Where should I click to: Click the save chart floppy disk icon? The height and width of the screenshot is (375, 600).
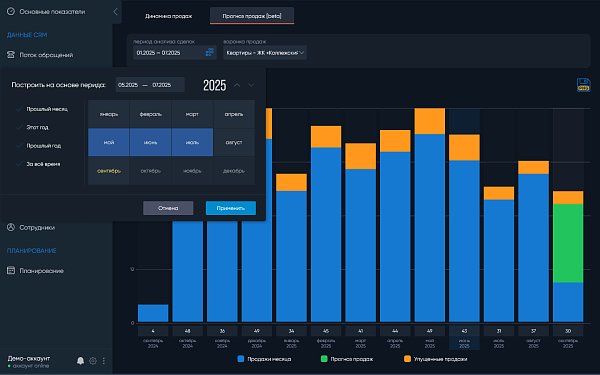[x=583, y=85]
